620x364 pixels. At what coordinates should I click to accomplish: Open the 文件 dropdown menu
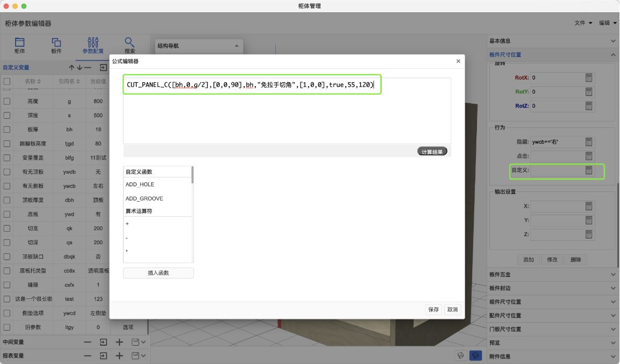(x=583, y=23)
